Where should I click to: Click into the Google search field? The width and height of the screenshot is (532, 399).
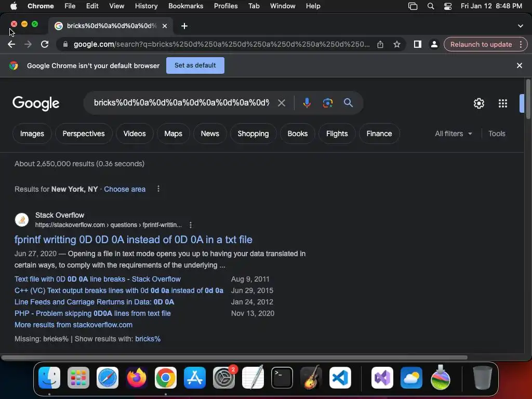click(181, 103)
